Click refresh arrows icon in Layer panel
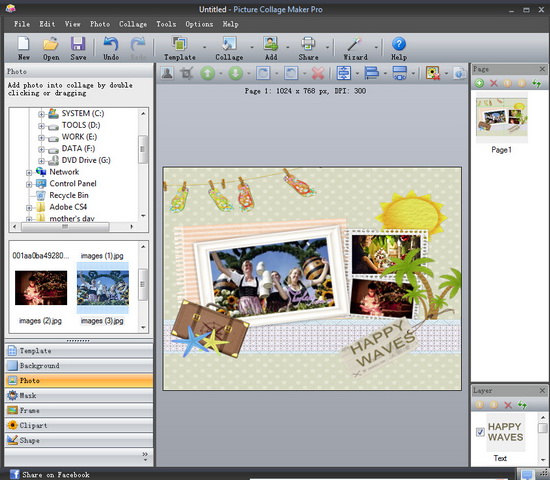This screenshot has width=550, height=480. pyautogui.click(x=522, y=405)
